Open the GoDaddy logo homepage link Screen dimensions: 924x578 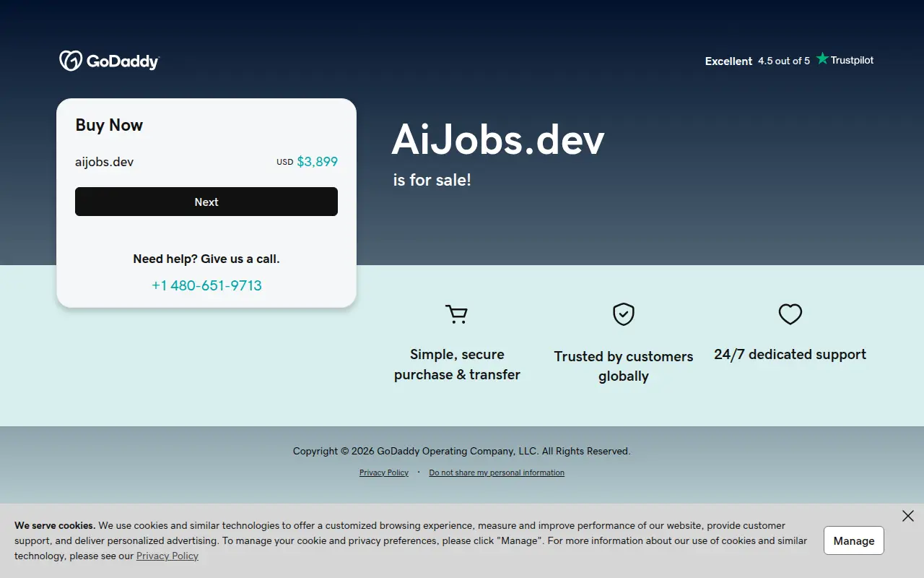tap(109, 61)
